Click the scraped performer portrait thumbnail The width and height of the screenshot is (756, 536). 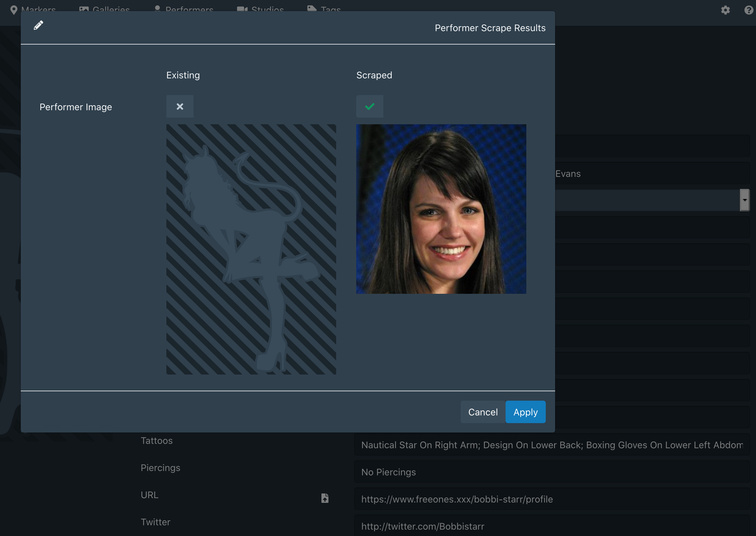[x=441, y=209]
